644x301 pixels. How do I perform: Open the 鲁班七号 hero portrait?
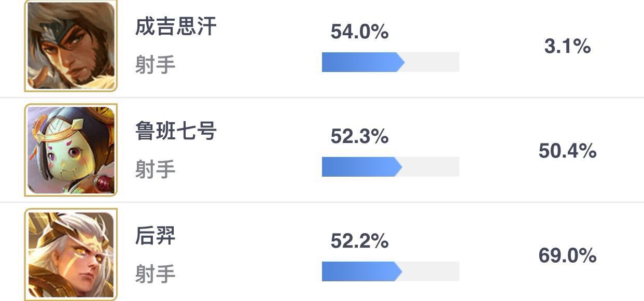click(x=71, y=150)
